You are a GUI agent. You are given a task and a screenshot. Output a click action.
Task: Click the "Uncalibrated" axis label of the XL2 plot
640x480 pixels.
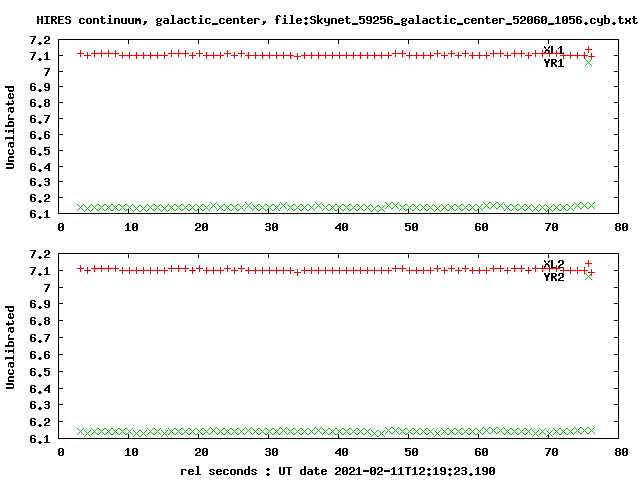pos(10,347)
